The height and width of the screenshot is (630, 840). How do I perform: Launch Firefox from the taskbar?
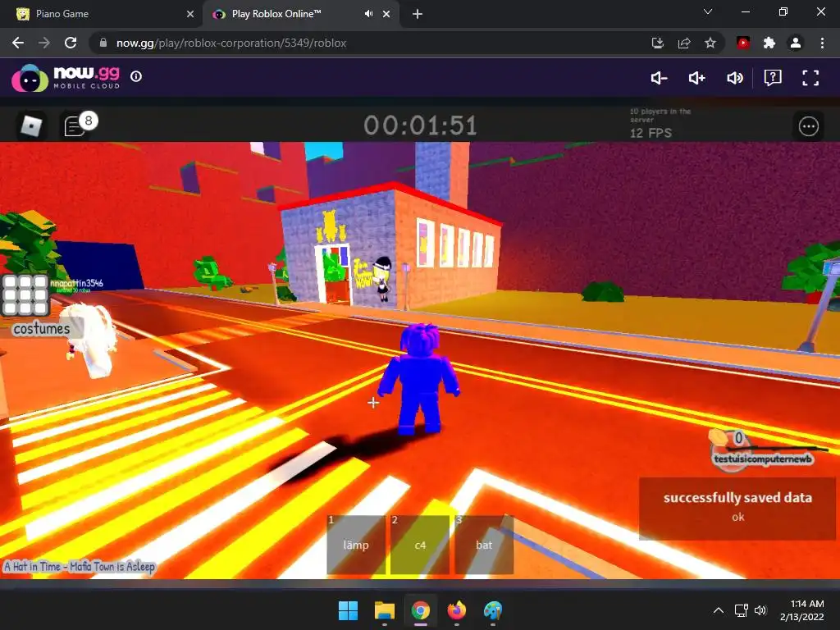tap(456, 610)
